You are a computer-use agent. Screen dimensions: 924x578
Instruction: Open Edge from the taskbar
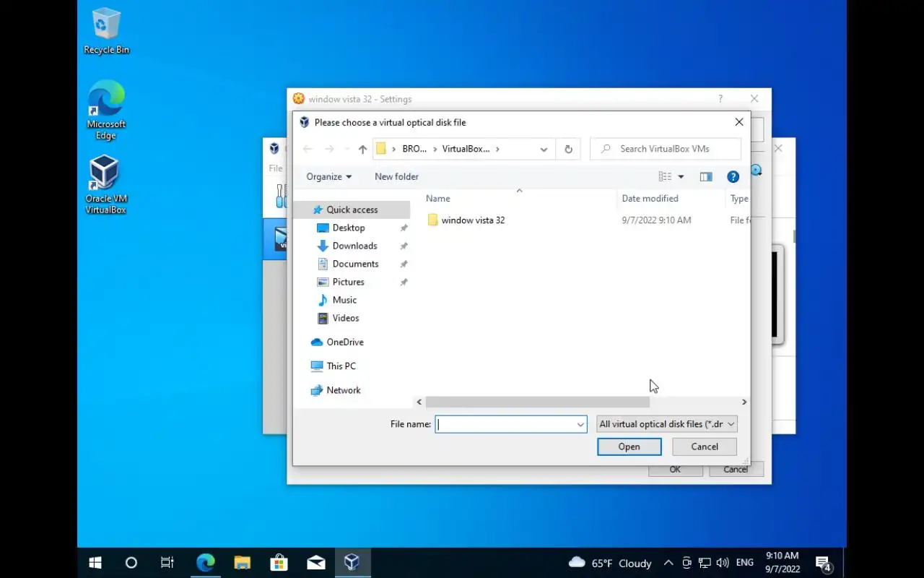(x=206, y=563)
